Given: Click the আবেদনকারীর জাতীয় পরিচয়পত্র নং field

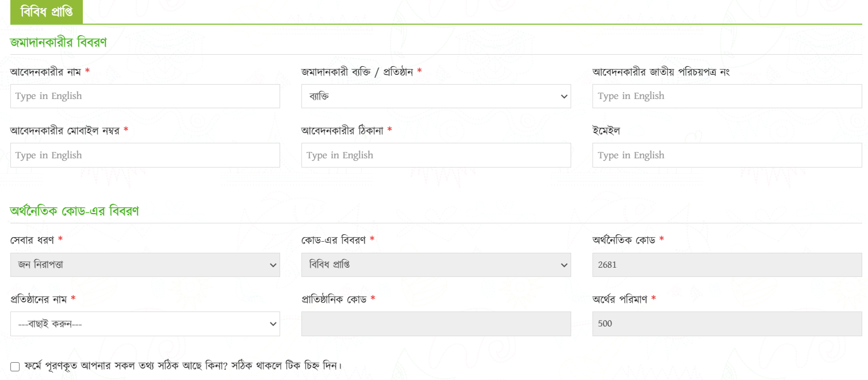Looking at the screenshot, I should coord(726,96).
